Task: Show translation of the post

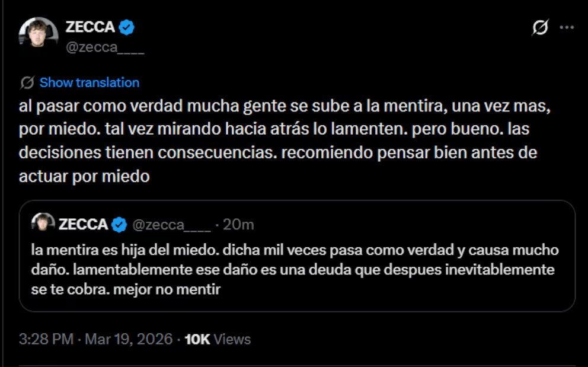Action: [x=89, y=82]
